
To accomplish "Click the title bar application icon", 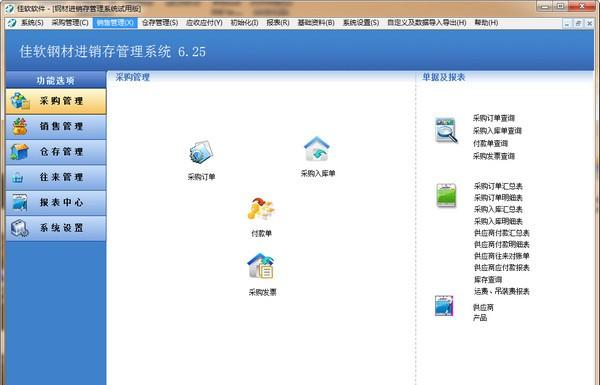I will pyautogui.click(x=9, y=8).
